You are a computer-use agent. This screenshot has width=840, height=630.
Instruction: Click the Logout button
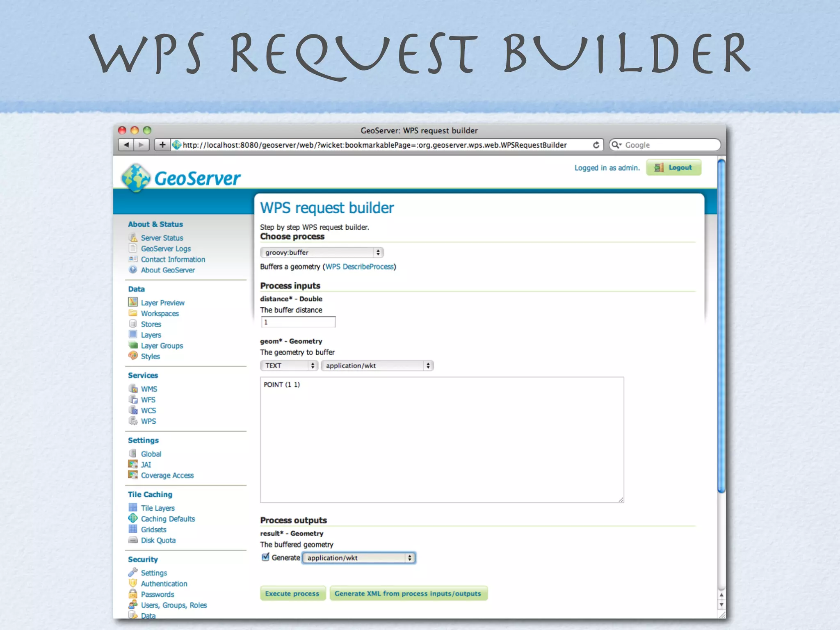click(674, 168)
